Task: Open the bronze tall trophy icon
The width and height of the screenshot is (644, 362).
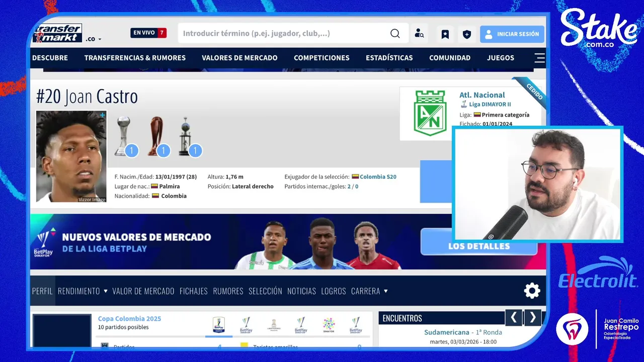Action: (157, 136)
